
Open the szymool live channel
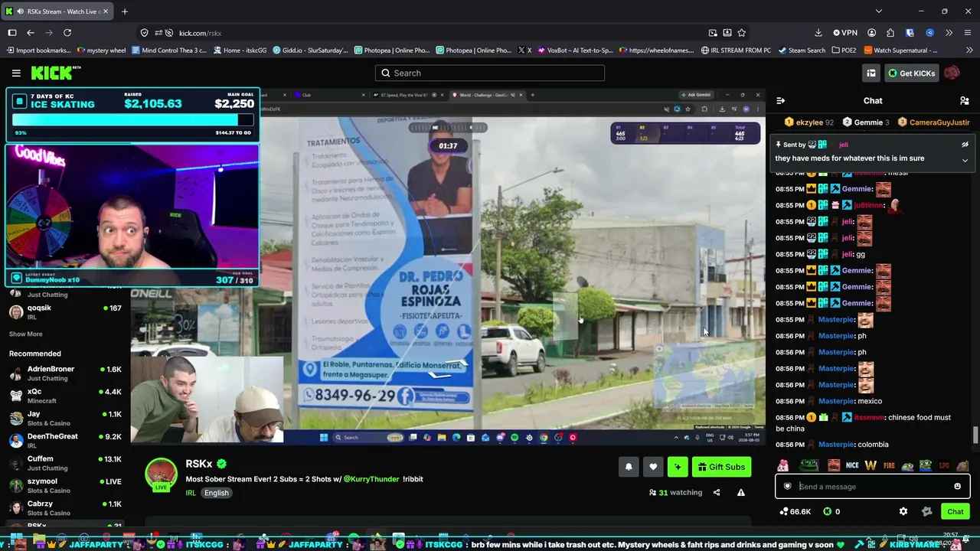tap(65, 486)
